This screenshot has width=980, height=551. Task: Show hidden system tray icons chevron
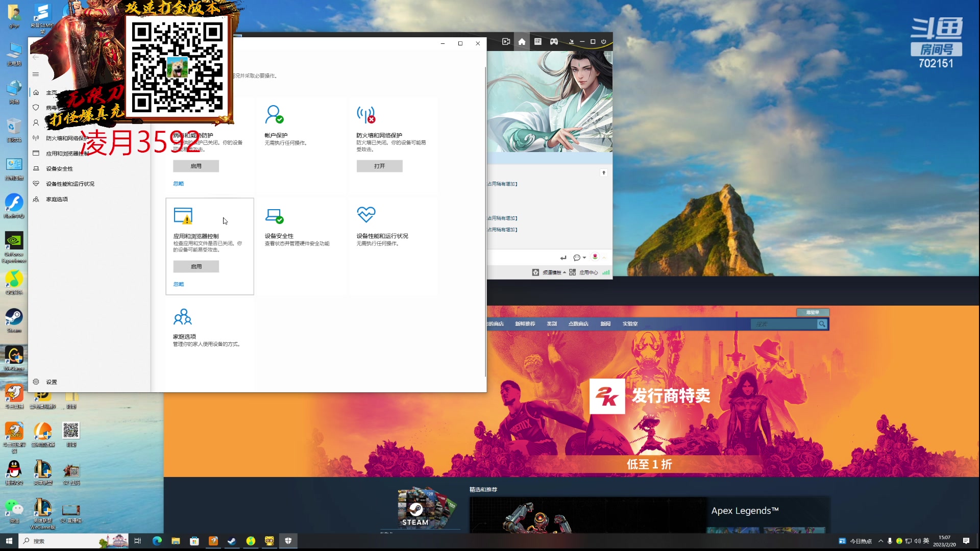click(880, 541)
